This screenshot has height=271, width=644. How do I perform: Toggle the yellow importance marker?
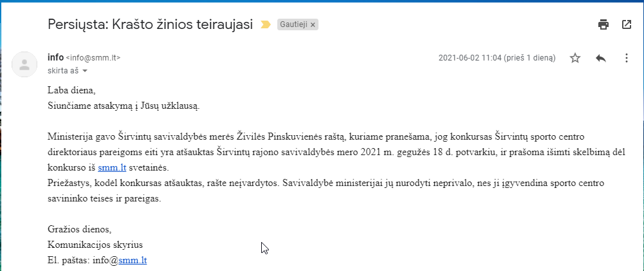point(265,25)
